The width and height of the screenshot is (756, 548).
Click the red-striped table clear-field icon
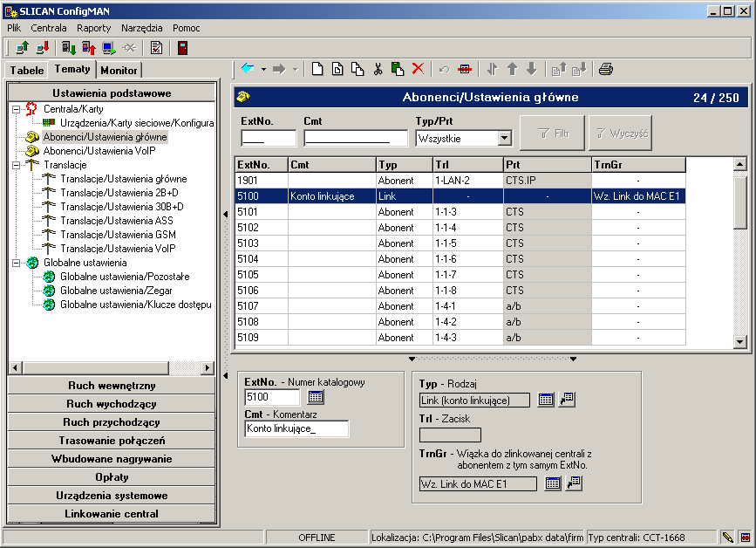[x=464, y=69]
